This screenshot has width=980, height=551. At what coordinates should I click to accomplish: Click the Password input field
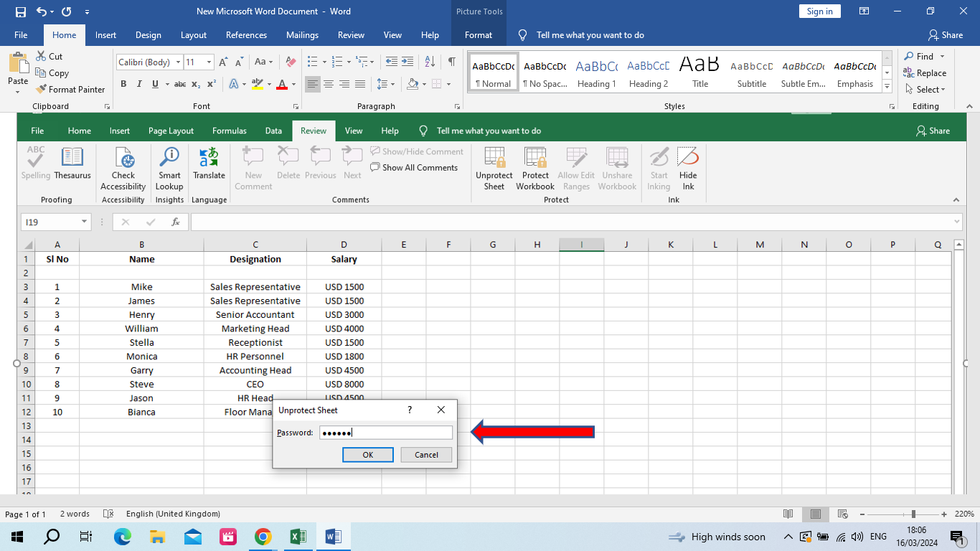point(386,433)
